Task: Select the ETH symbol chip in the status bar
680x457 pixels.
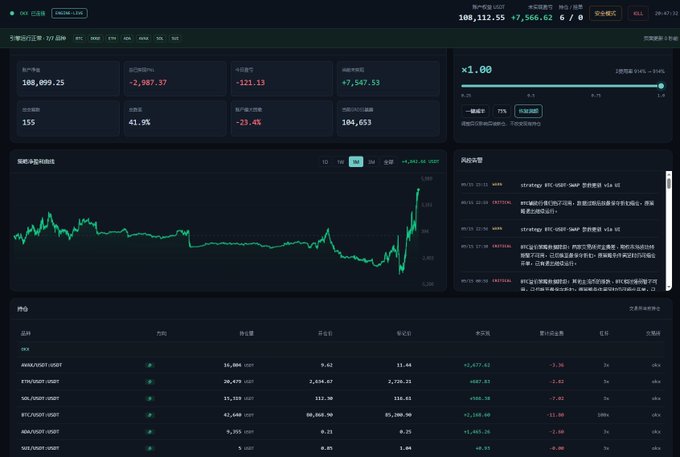Action: [x=112, y=38]
